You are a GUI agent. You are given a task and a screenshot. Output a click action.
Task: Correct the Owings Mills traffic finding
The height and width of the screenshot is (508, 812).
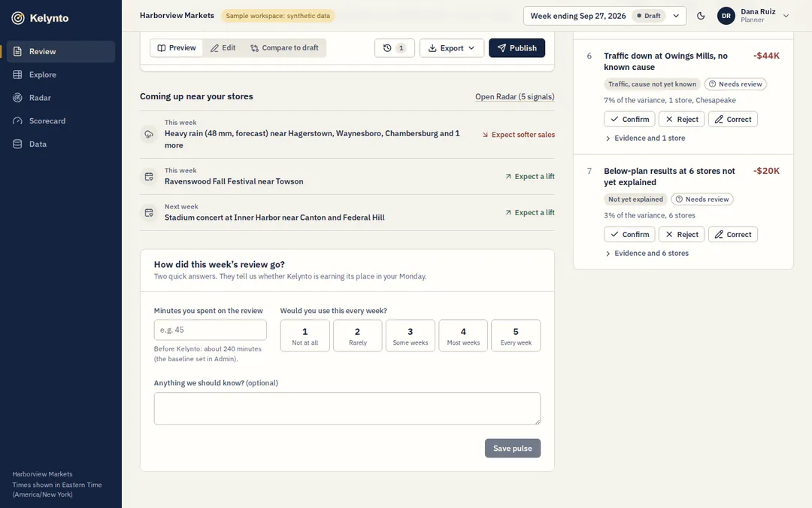[x=733, y=119]
